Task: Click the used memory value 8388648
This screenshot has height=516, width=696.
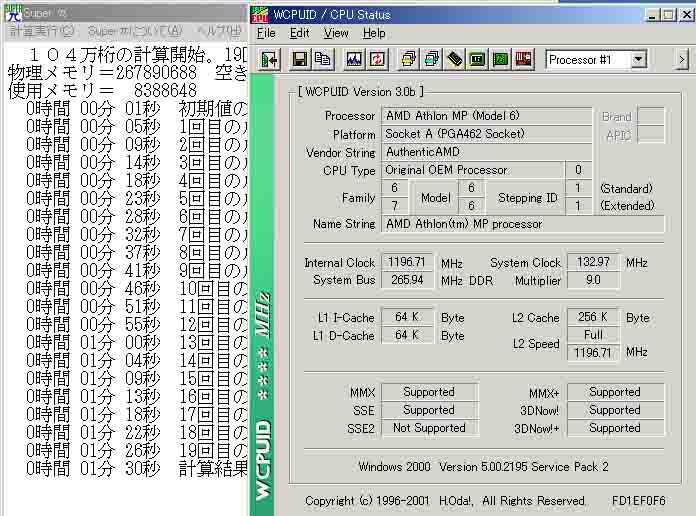Action: (165, 91)
